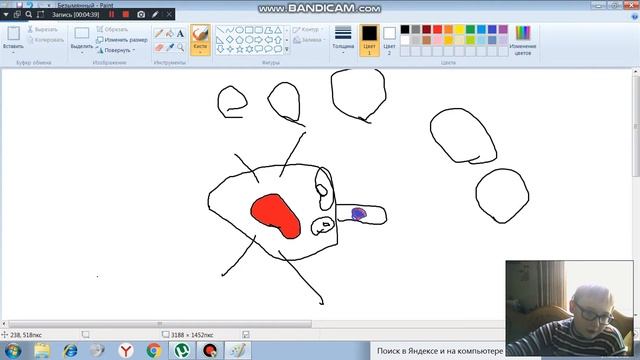640x360 pixels.
Task: Open Google Chrome from the taskbar
Action: [154, 351]
